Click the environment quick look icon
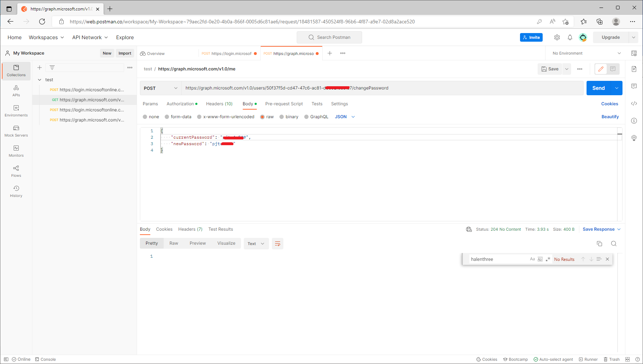This screenshot has width=643, height=364. [x=634, y=53]
